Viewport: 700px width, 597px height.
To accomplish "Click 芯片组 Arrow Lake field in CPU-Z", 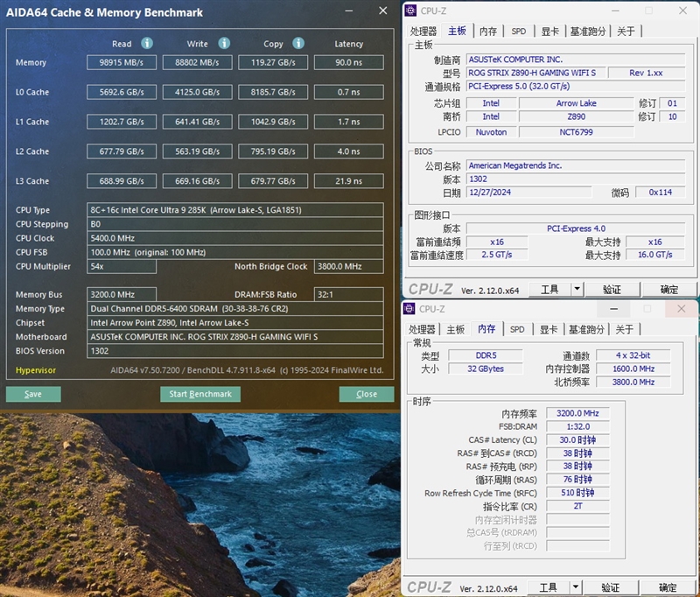I will click(x=576, y=103).
